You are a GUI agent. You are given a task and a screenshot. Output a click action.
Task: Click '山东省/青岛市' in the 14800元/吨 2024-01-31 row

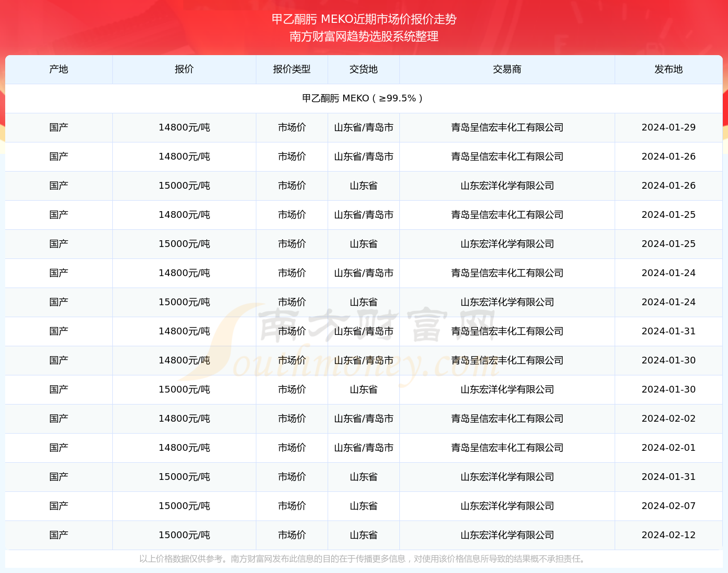click(363, 331)
